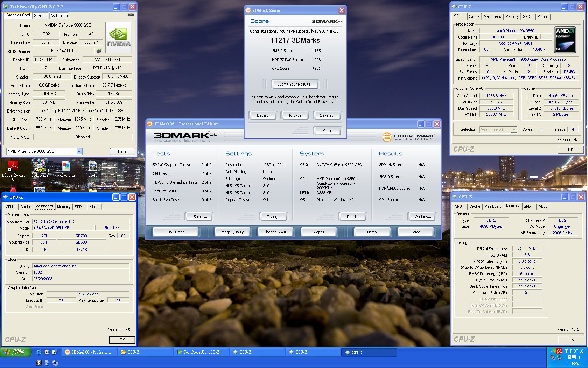Click the Graphs button
Image resolution: width=588 pixels, height=368 pixels.
click(x=320, y=232)
